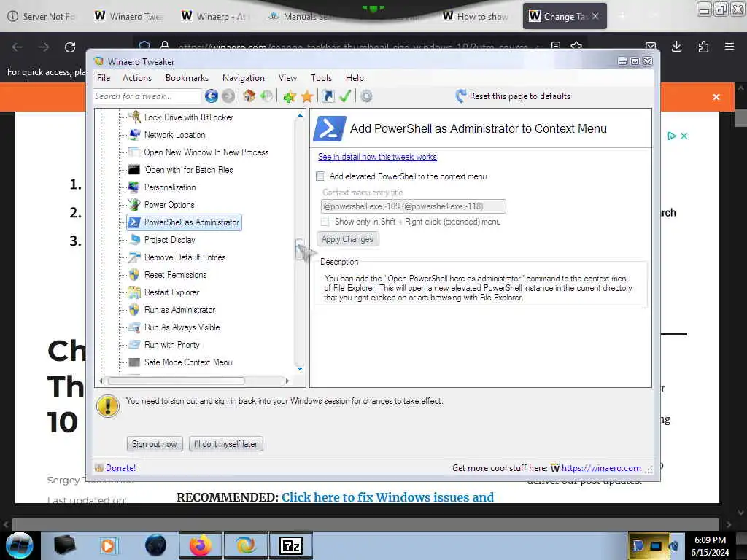
Task: Click tree list scroll down arrow
Action: tap(300, 369)
